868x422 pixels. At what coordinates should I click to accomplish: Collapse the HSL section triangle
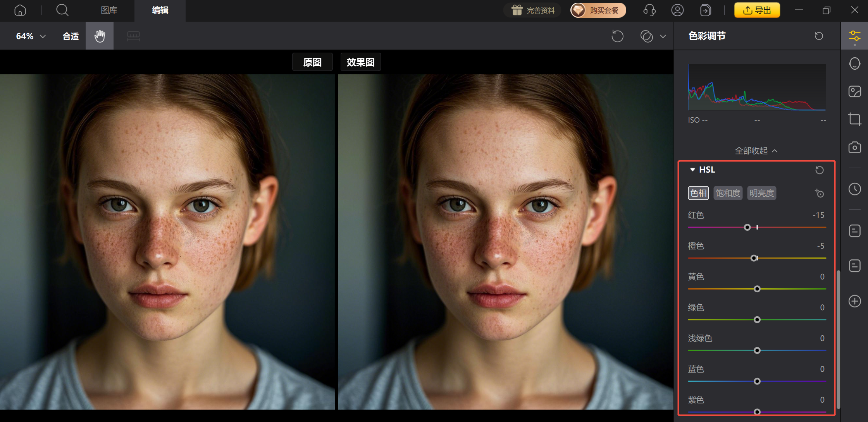coord(692,170)
